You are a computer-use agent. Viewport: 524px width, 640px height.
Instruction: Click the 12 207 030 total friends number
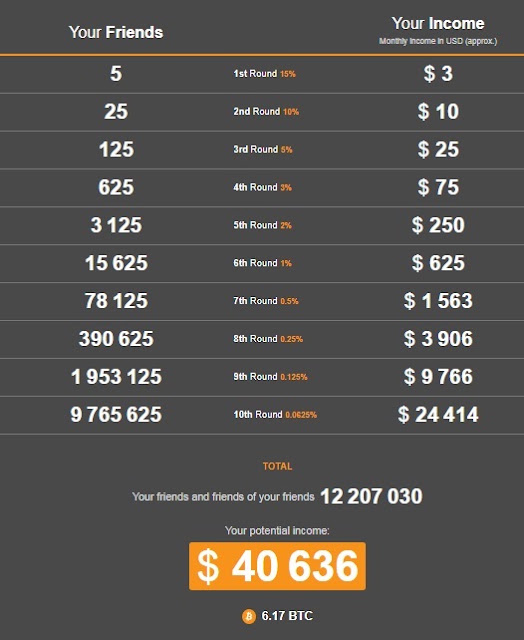click(371, 497)
